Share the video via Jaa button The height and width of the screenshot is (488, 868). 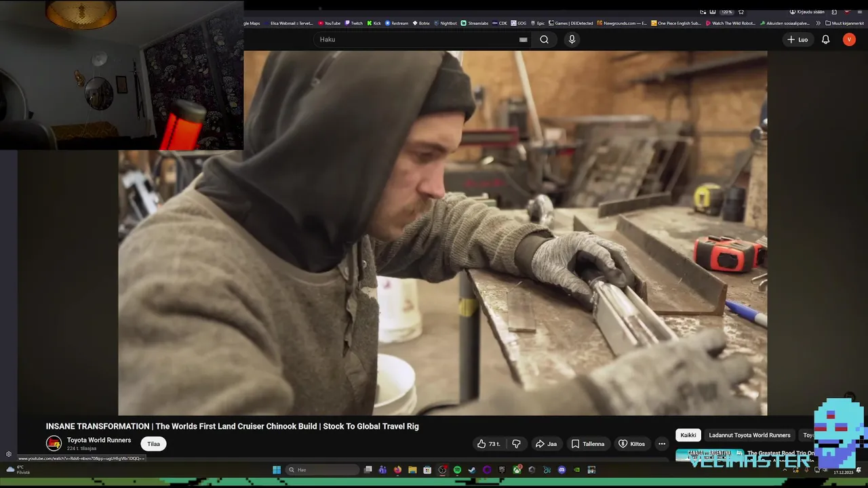(x=546, y=444)
